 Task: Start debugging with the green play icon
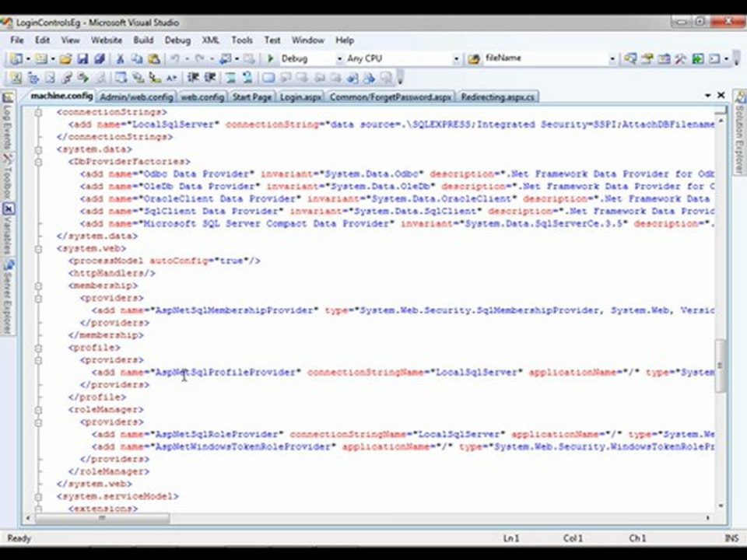270,58
